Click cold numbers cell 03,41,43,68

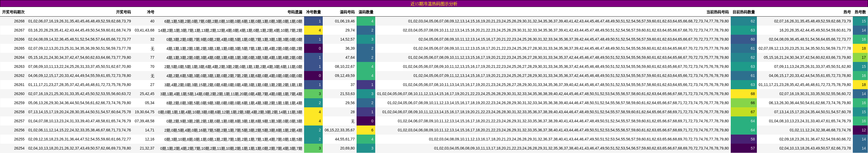point(144,30)
